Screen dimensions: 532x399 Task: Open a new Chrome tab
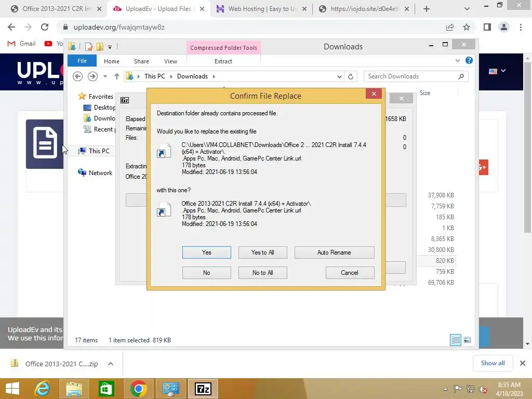427,9
